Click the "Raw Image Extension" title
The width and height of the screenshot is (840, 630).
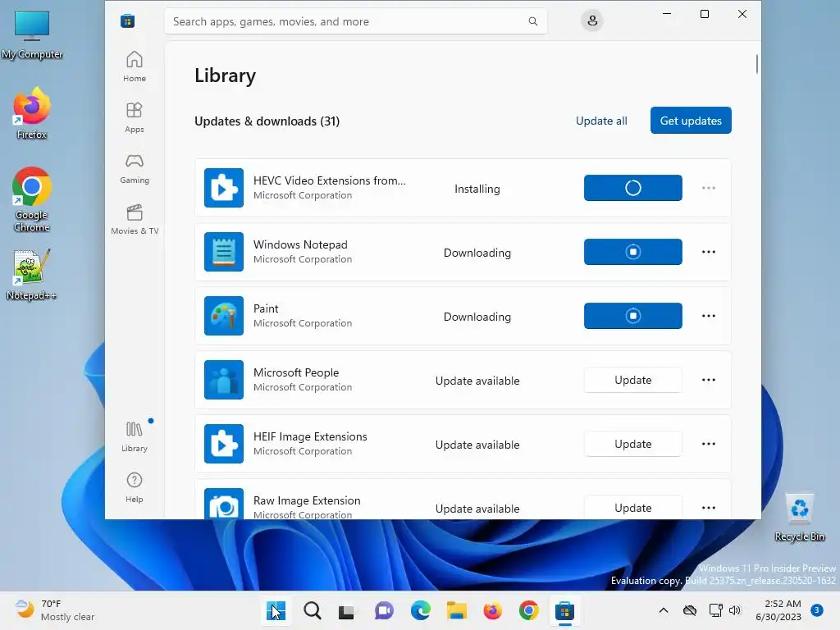(307, 500)
